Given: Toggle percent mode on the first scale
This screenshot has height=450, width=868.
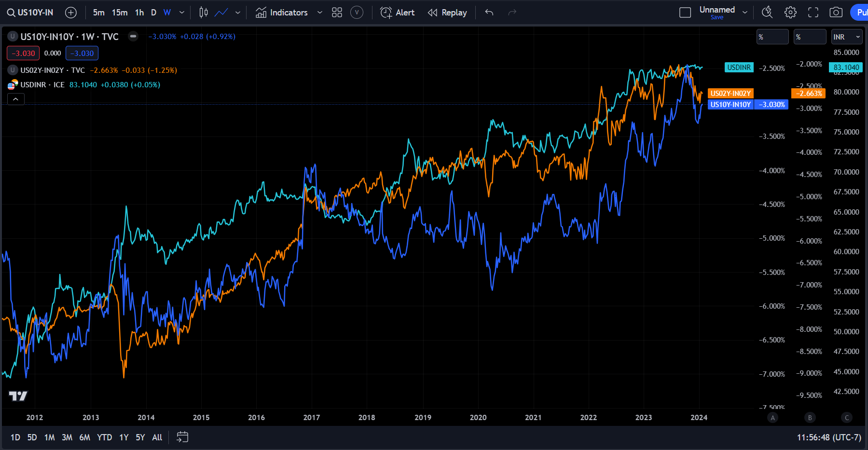Looking at the screenshot, I should pos(772,37).
